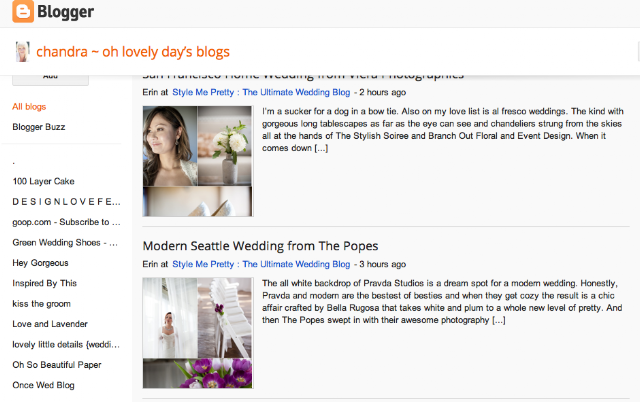
Task: Open Oh So Beautiful Paper blog
Action: click(57, 365)
